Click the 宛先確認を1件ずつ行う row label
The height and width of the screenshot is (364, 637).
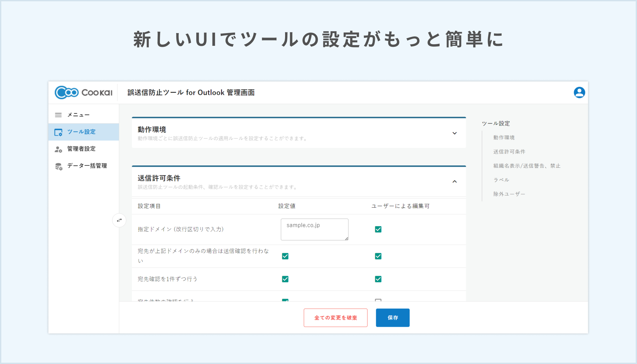pyautogui.click(x=168, y=279)
